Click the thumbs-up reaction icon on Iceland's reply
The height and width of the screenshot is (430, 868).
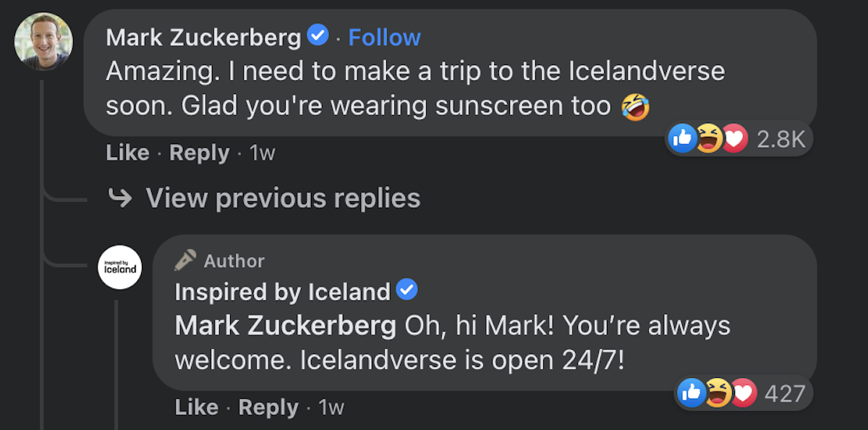click(692, 393)
